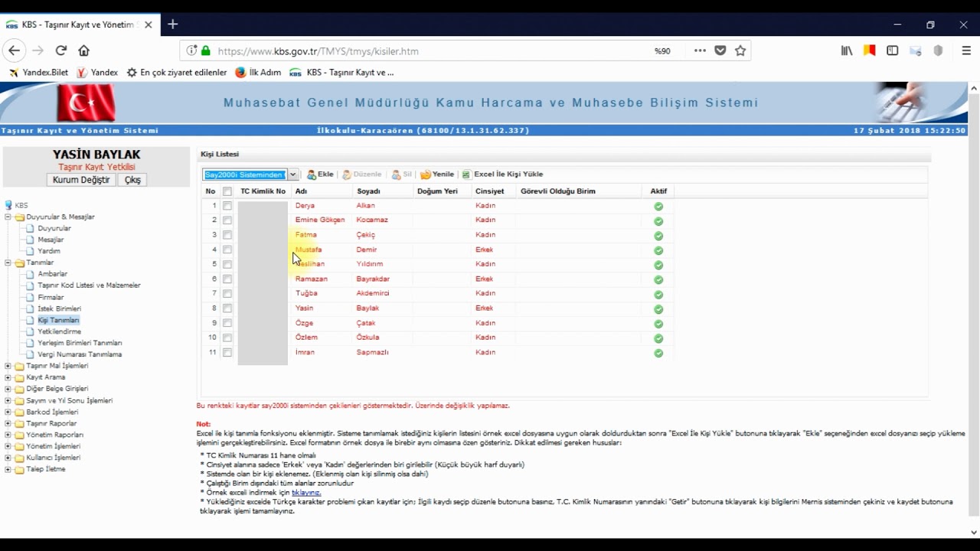Screen dimensions: 980x551
Task: Sort by the Soyadı column header
Action: (x=368, y=191)
